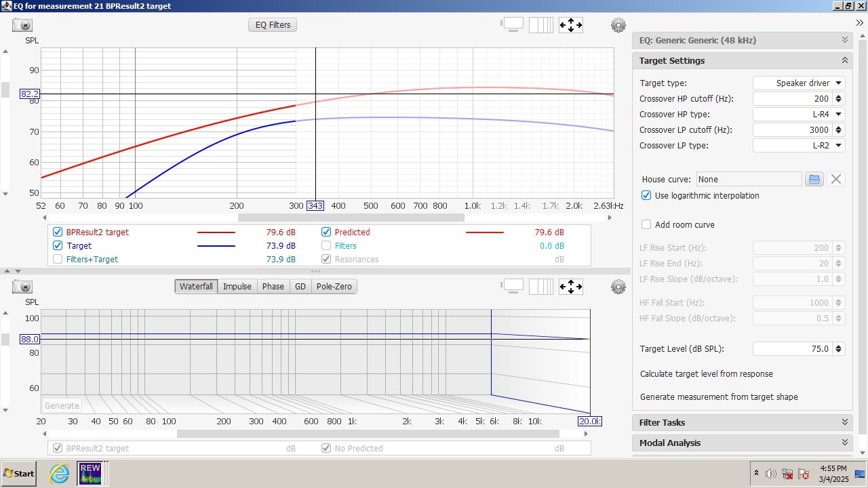Adjust Crossover LP cutoff spinner arrows

(x=839, y=129)
